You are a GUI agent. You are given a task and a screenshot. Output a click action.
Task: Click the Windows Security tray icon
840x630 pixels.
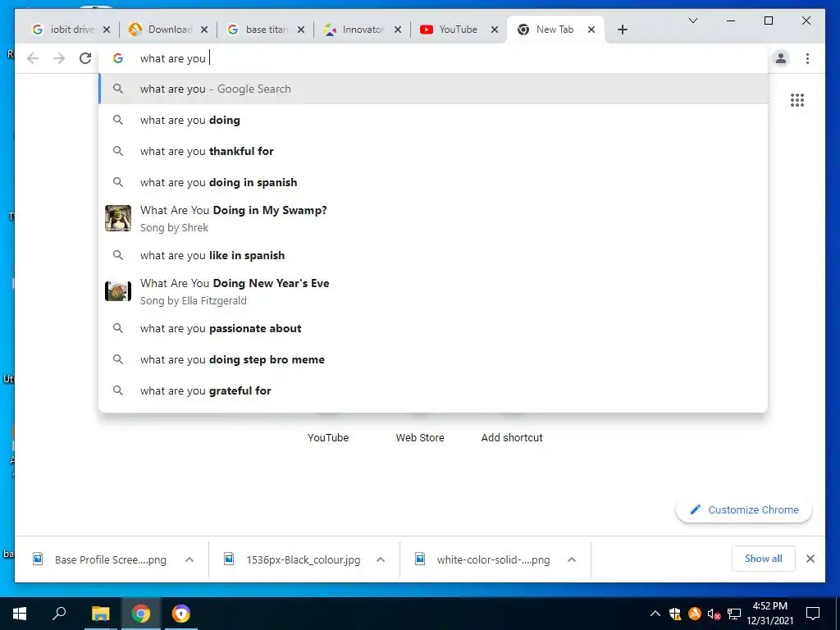tap(675, 614)
